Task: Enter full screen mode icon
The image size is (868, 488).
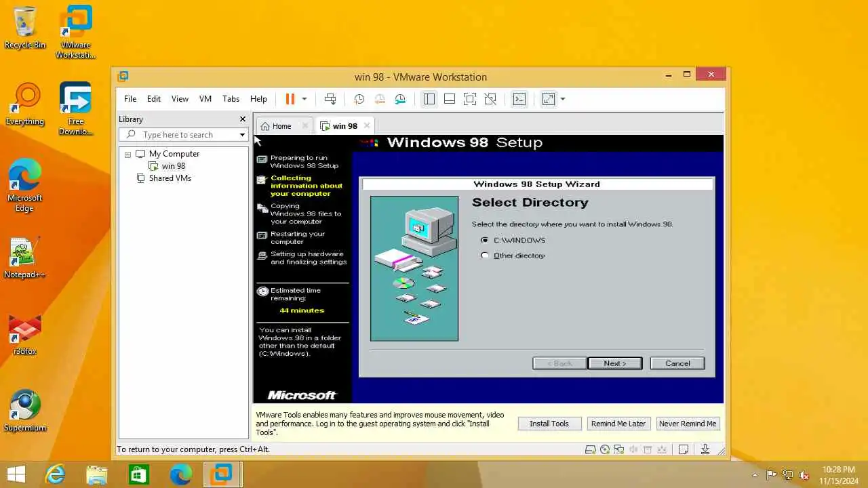Action: point(470,99)
